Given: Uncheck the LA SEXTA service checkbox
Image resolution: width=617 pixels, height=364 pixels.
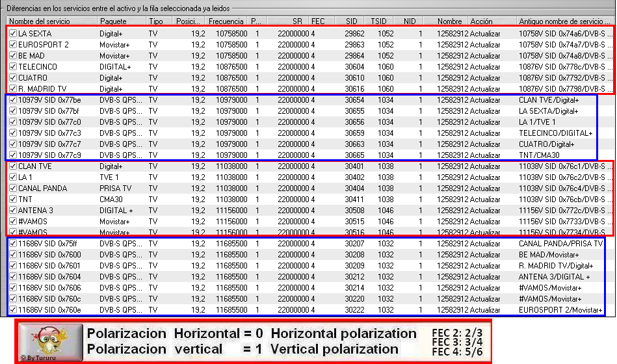Looking at the screenshot, I should coord(13,34).
